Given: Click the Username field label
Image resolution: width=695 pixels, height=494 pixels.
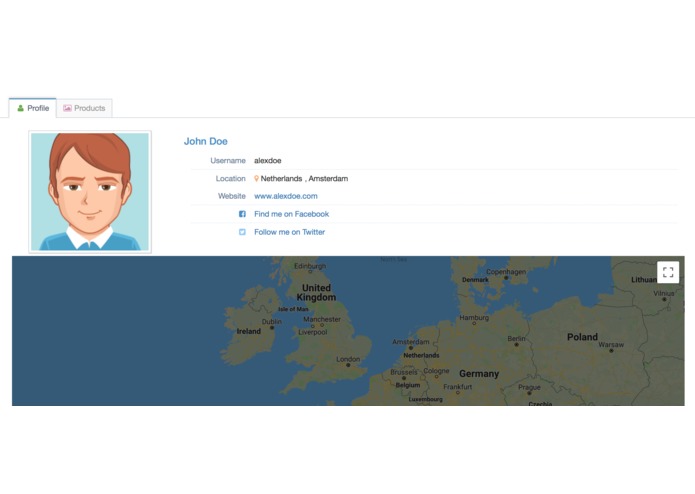Looking at the screenshot, I should click(228, 160).
